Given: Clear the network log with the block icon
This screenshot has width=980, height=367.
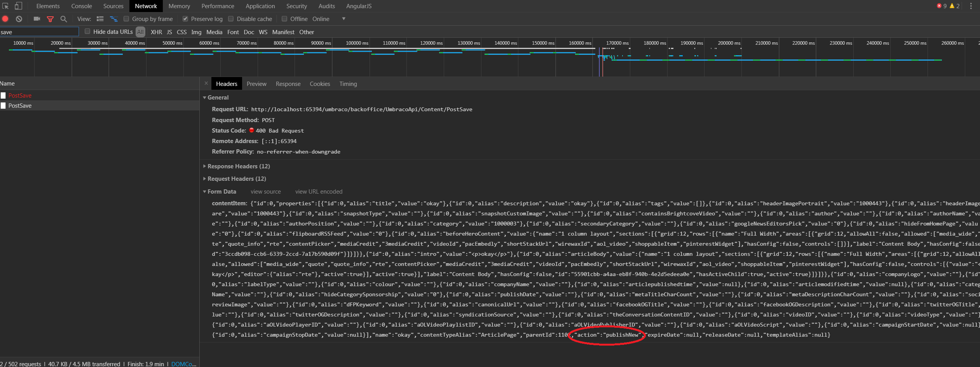Looking at the screenshot, I should [x=19, y=19].
